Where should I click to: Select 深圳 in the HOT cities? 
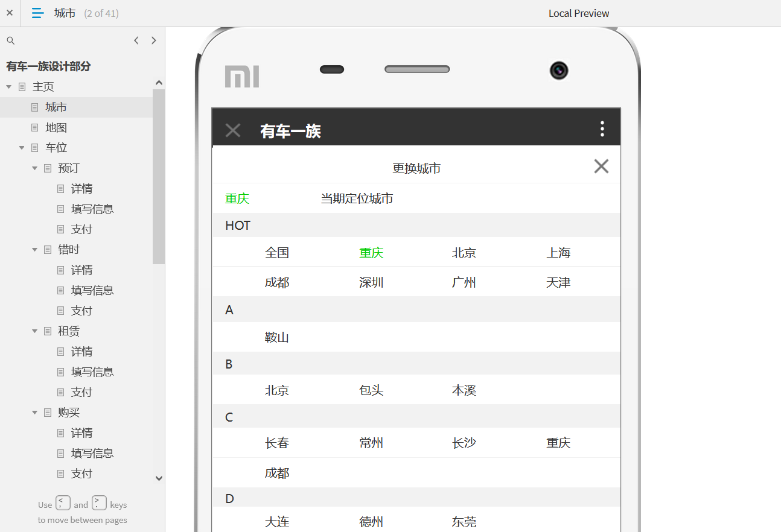tap(371, 282)
